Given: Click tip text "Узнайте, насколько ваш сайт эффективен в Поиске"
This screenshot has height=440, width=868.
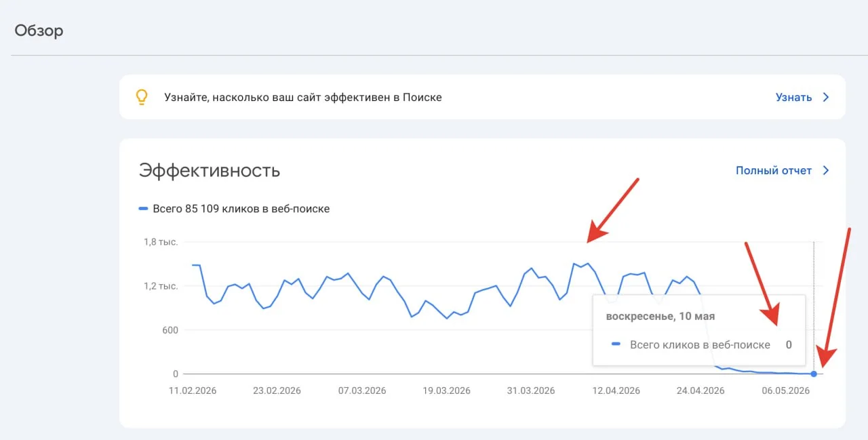Looking at the screenshot, I should (x=303, y=97).
